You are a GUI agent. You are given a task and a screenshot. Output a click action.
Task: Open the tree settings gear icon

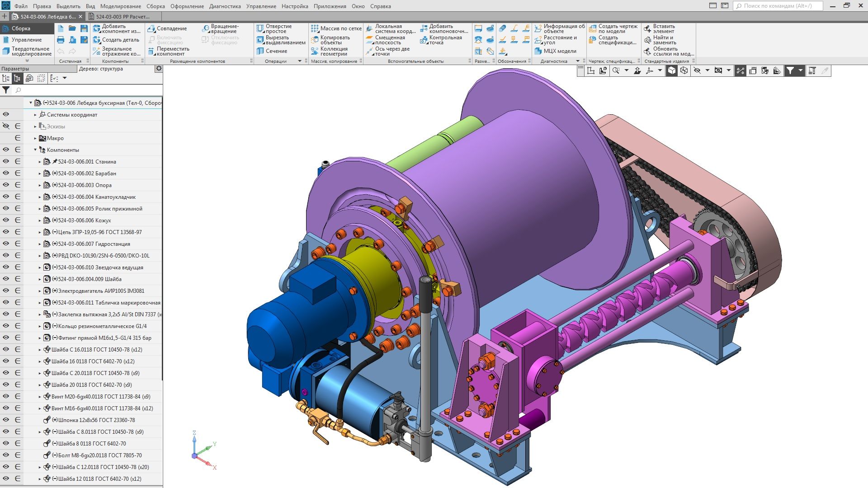[159, 69]
